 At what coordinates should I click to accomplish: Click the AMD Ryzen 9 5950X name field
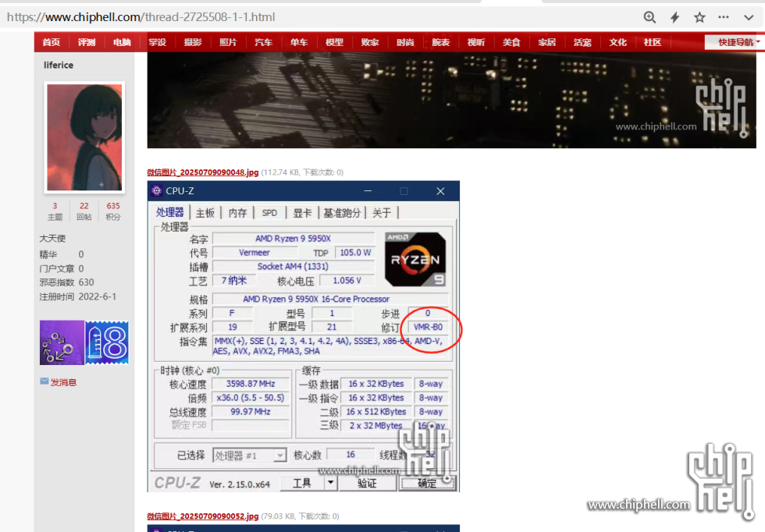(294, 239)
